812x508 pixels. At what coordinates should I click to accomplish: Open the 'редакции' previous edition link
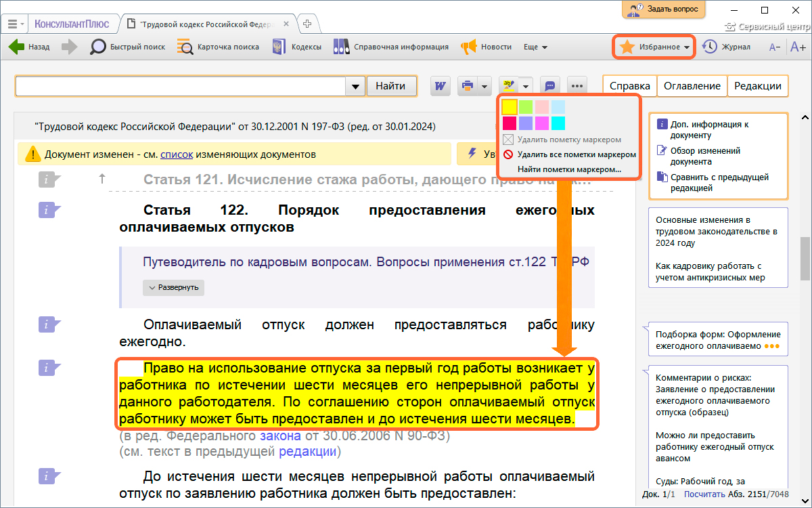(307, 451)
